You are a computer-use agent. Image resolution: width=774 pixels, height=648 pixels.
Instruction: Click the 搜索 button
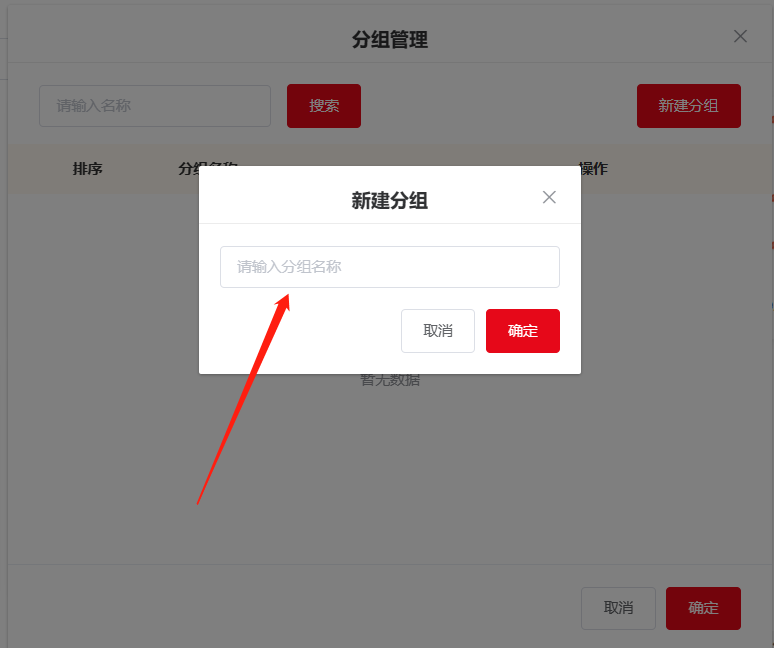[x=324, y=106]
